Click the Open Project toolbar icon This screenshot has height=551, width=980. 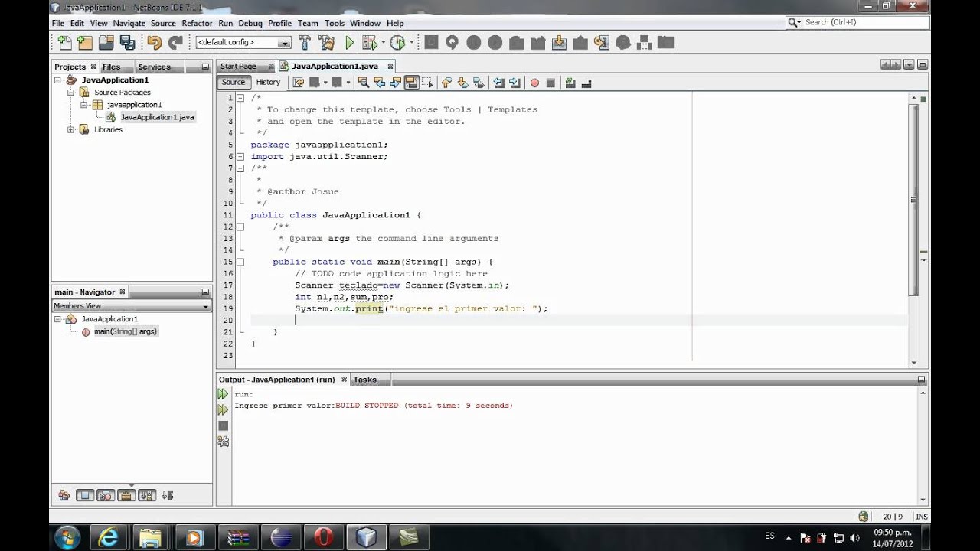[x=106, y=43]
